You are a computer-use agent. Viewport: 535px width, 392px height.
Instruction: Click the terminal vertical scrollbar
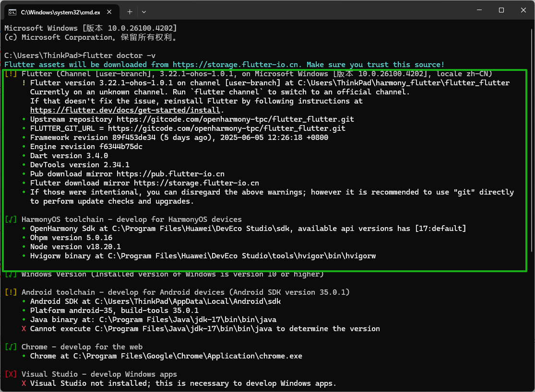[532, 140]
